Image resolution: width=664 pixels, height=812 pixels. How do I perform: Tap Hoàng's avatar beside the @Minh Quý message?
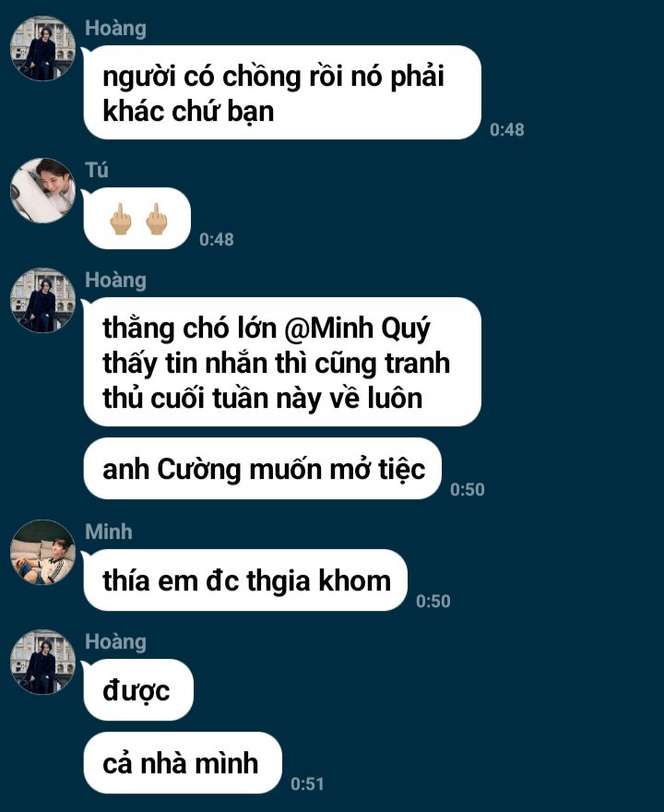[x=43, y=301]
